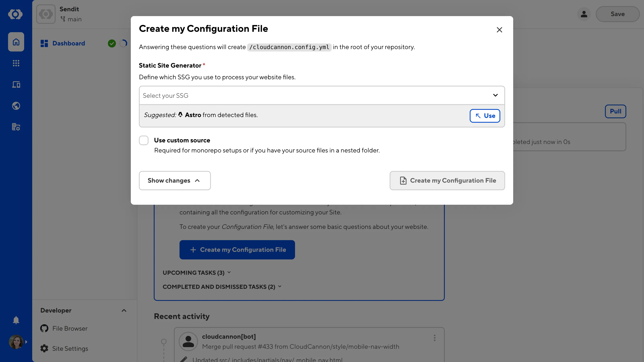
Task: Enable the Use custom source checkbox
Action: click(x=144, y=140)
